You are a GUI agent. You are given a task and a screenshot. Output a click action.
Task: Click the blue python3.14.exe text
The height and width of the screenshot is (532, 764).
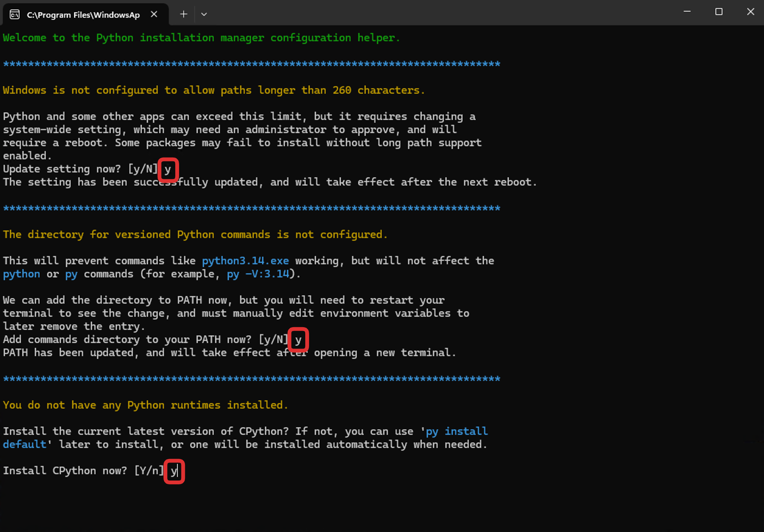tap(245, 261)
